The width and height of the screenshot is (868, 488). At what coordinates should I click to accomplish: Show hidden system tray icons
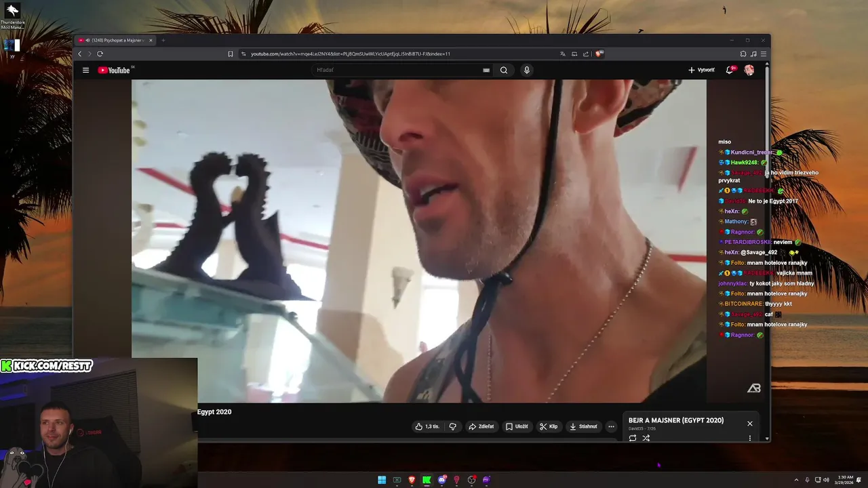[x=796, y=480]
